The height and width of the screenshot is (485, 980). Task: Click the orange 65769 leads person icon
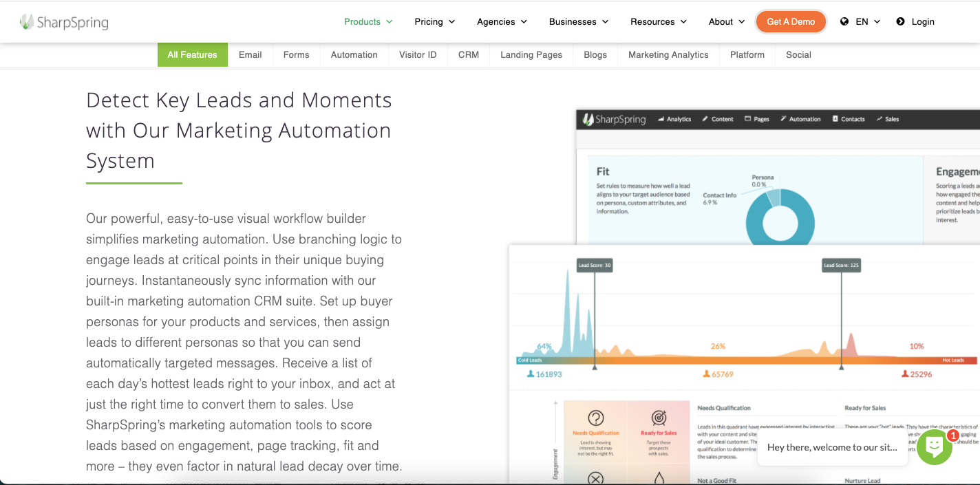[x=706, y=374]
